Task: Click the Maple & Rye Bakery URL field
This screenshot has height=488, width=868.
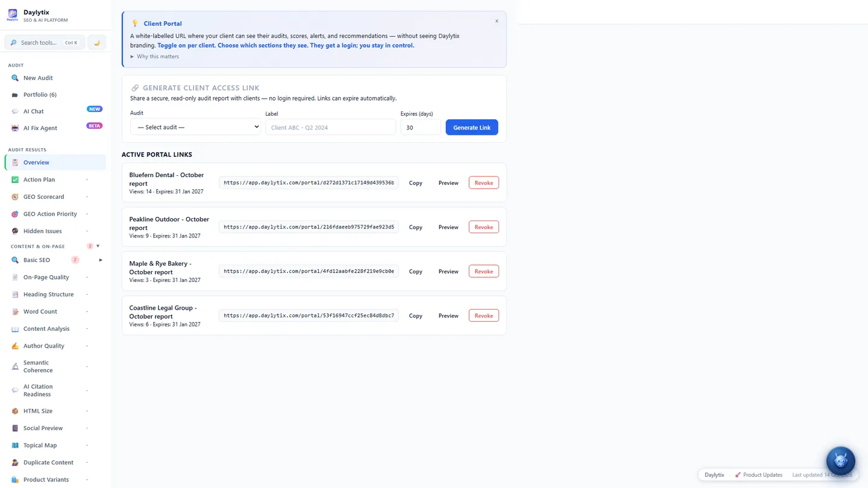Action: 309,271
